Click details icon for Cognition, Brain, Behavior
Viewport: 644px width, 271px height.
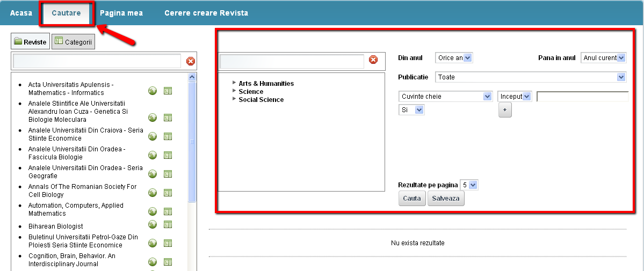click(x=168, y=261)
